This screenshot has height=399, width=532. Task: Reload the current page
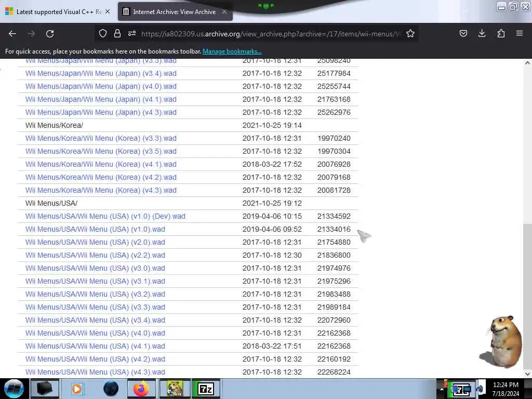[50, 34]
